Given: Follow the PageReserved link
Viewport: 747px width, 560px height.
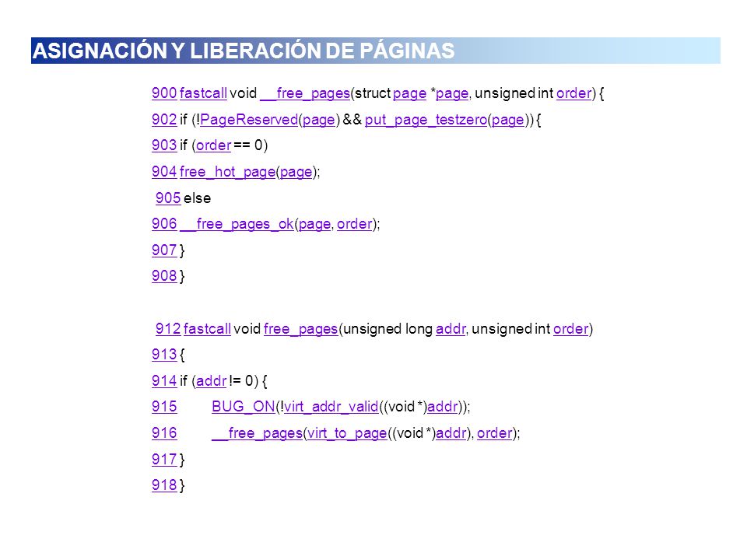Looking at the screenshot, I should click(x=249, y=120).
